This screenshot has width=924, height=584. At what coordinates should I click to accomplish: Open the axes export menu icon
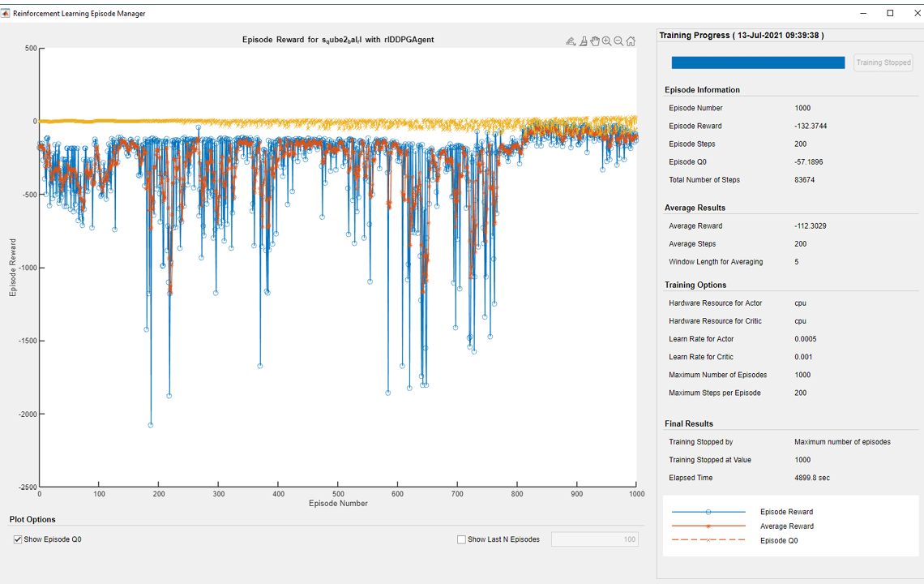click(571, 41)
